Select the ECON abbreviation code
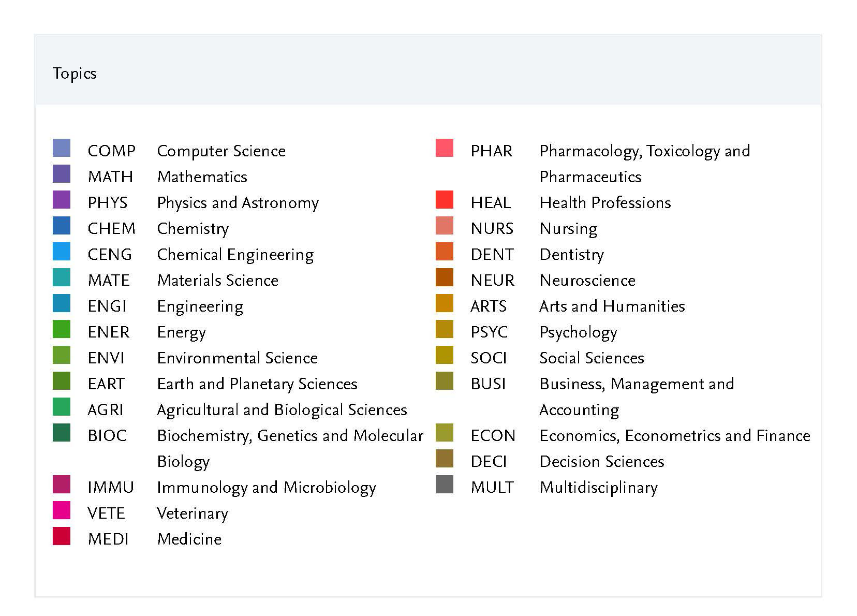The image size is (857, 616). (493, 436)
